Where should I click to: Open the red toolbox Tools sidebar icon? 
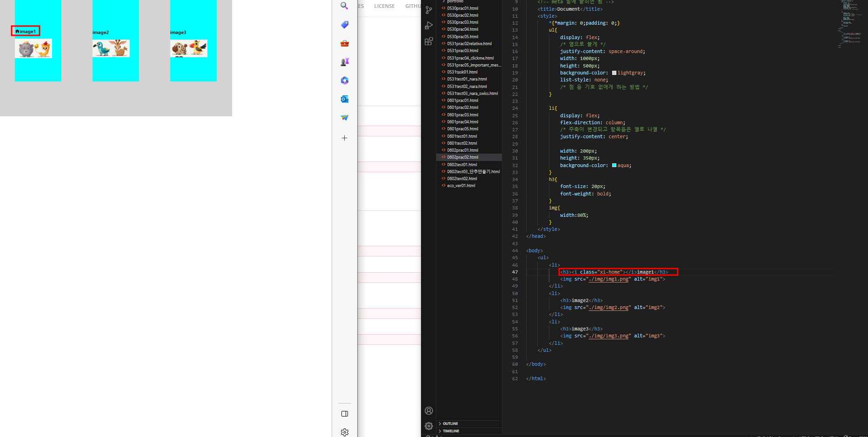(x=344, y=43)
